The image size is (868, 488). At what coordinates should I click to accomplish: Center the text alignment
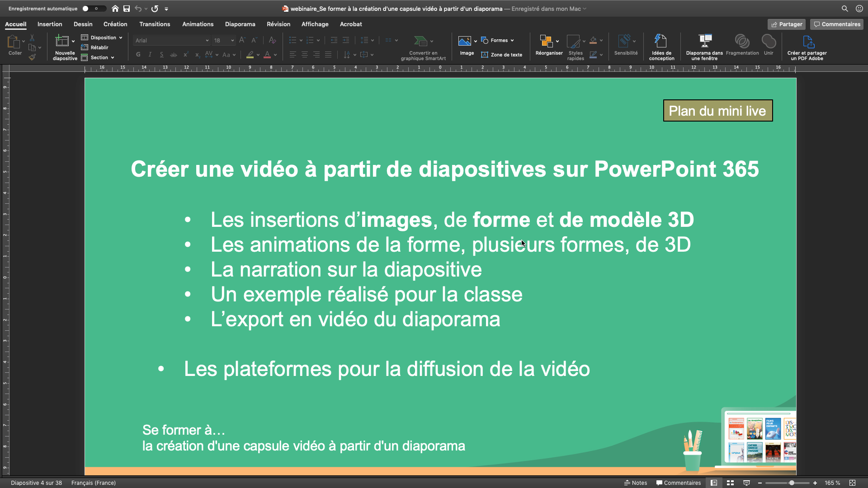tap(305, 55)
